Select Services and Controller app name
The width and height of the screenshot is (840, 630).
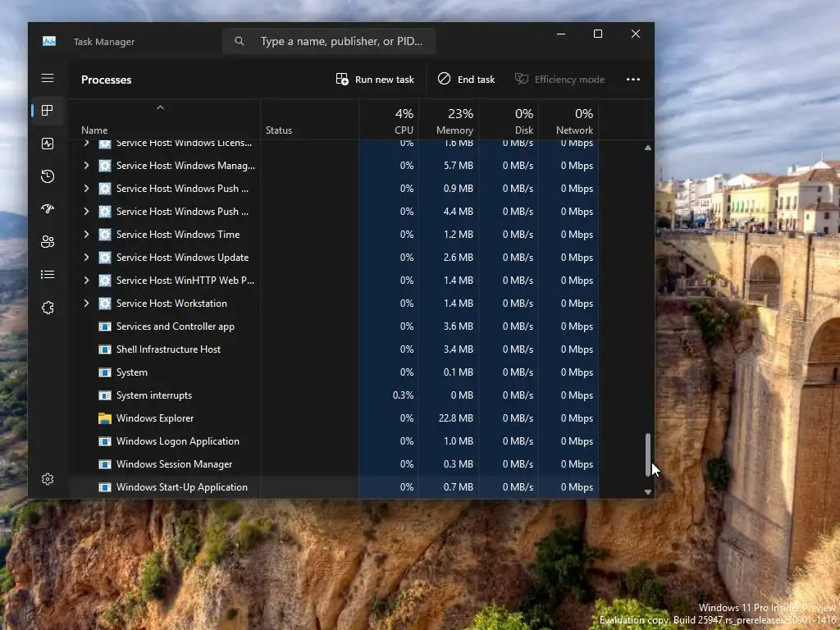click(x=176, y=326)
